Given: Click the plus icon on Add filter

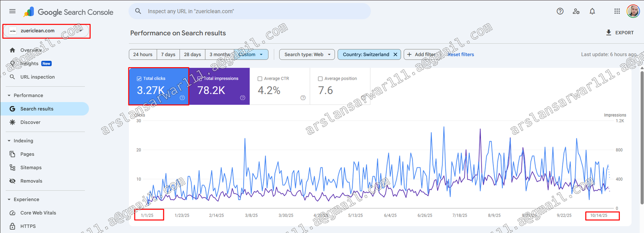Looking at the screenshot, I should [409, 54].
